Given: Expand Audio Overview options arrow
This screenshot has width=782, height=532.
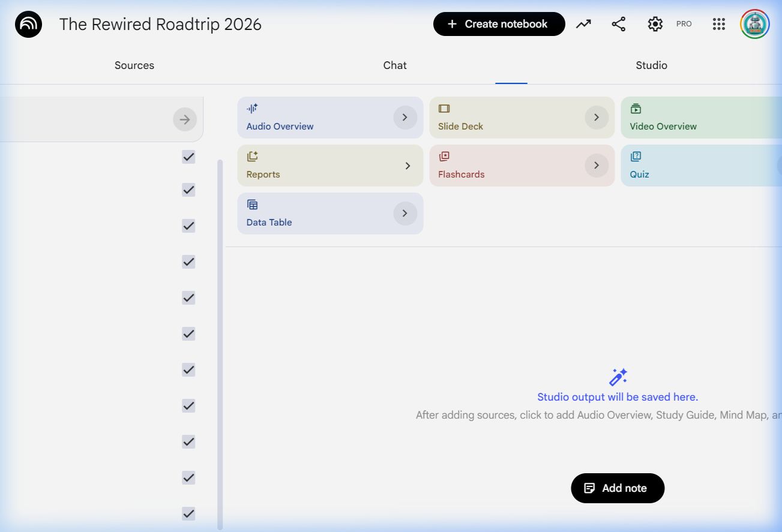Looking at the screenshot, I should [x=405, y=118].
